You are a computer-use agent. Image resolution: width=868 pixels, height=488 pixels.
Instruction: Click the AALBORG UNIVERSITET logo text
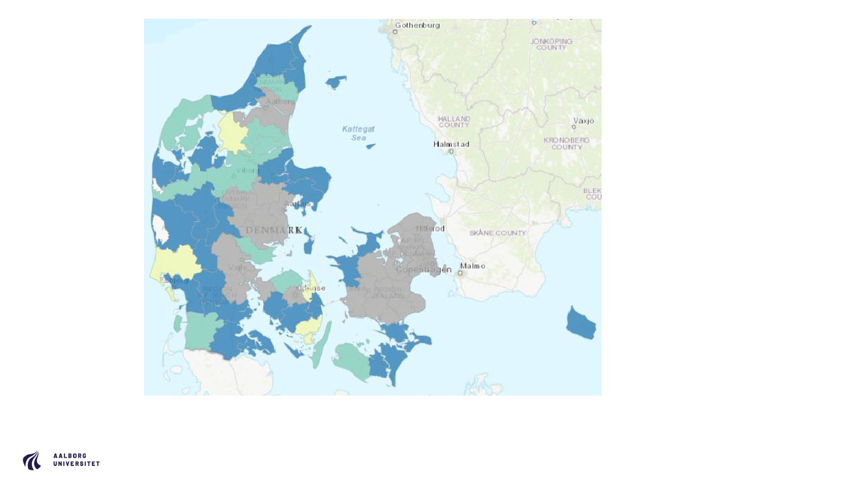pyautogui.click(x=76, y=460)
